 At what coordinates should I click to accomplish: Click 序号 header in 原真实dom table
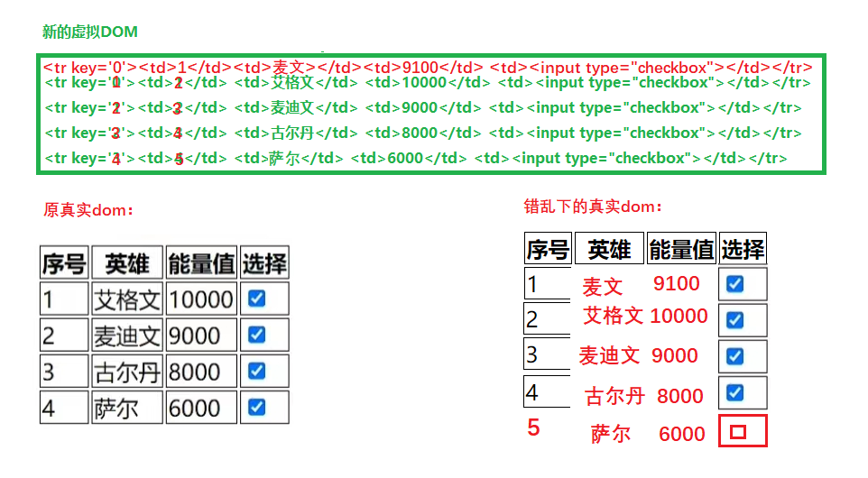tap(64, 262)
